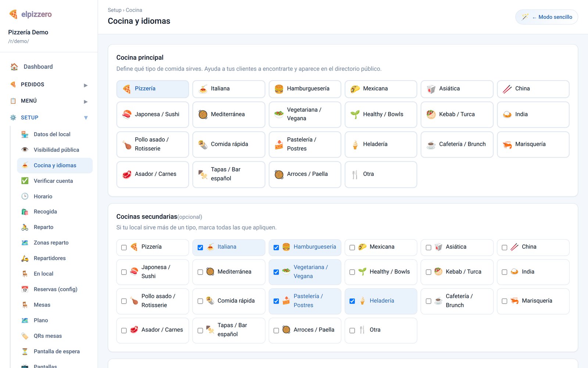Viewport: 588px width, 368px height.
Task: Uncheck the secondary Italiana checkbox
Action: (200, 248)
